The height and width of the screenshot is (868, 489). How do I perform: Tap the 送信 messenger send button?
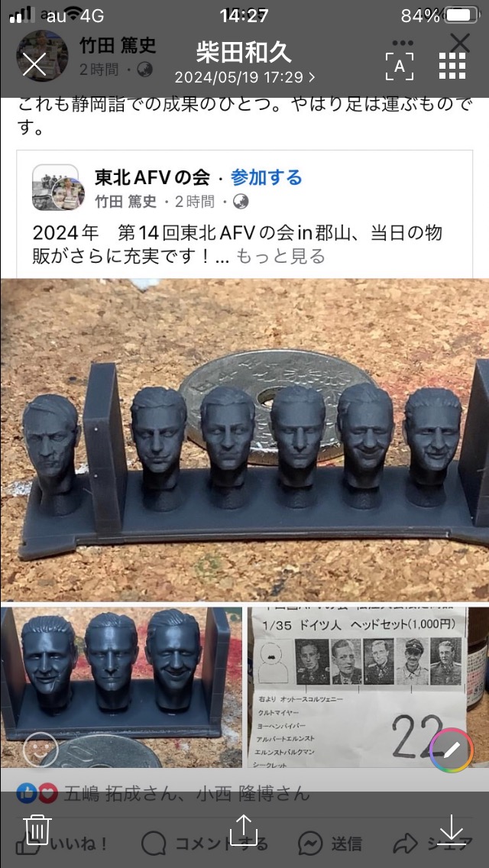(329, 844)
